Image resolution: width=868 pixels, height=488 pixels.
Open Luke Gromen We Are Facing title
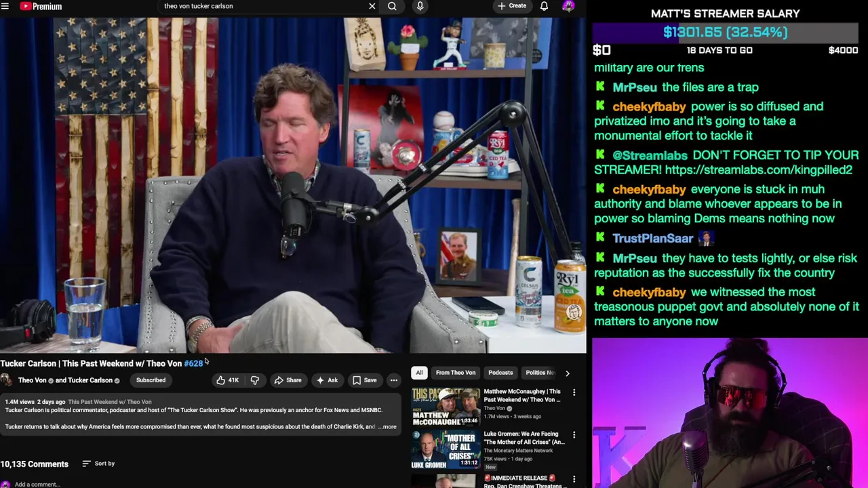524,438
